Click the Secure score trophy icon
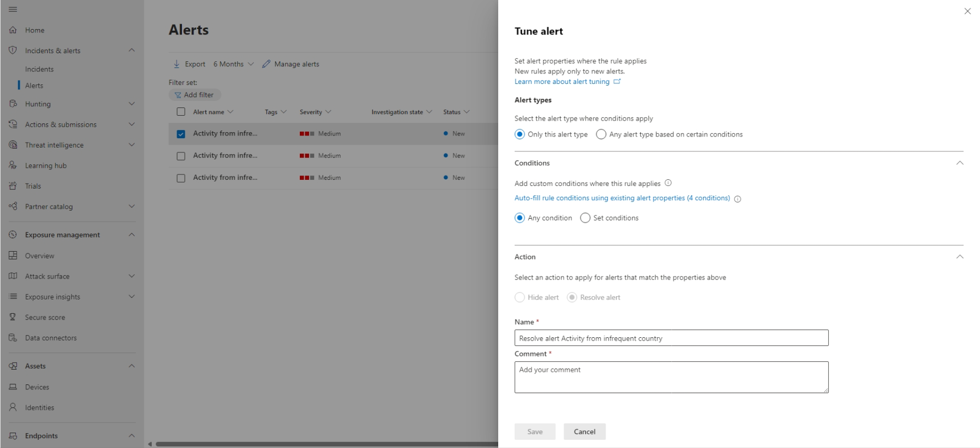This screenshot has height=448, width=980. coord(13,317)
